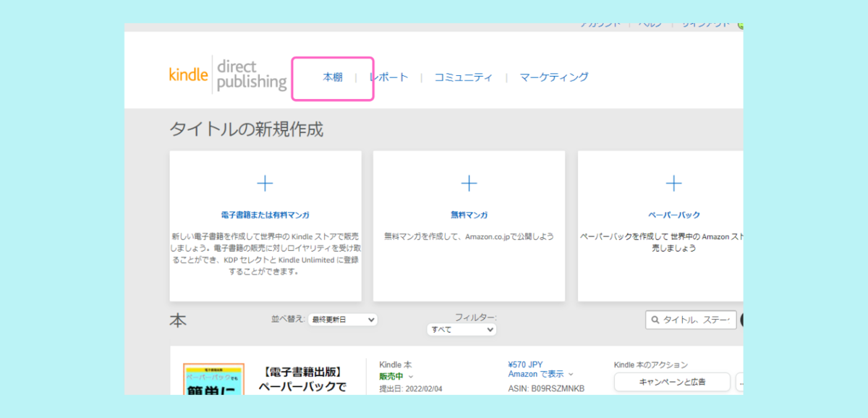
Task: Select the 電子書籍または有料マンガ link
Action: 265,215
